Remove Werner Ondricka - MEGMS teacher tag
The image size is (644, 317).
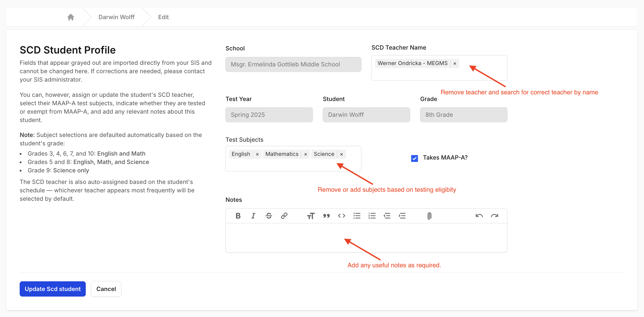coord(455,64)
